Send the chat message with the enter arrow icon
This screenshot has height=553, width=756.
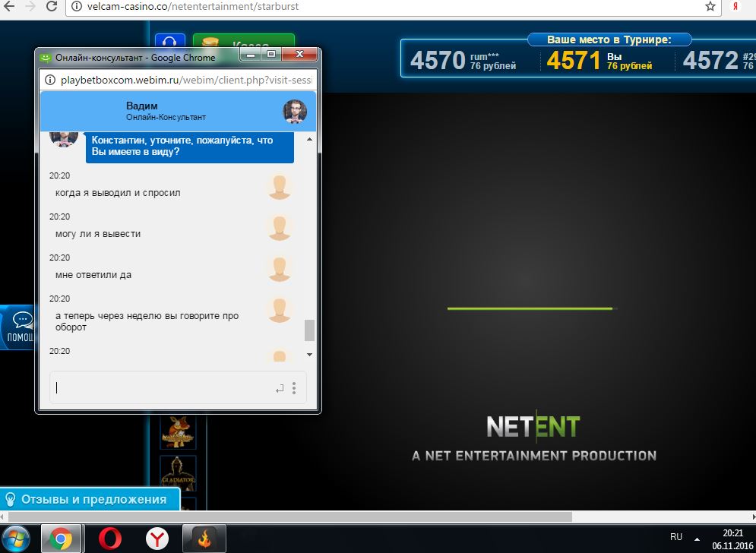[x=280, y=389]
